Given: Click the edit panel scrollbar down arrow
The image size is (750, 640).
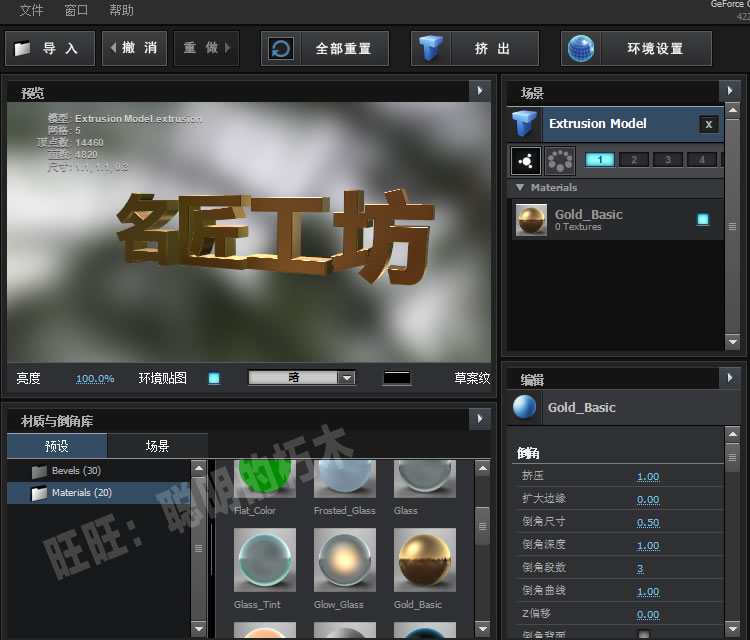Looking at the screenshot, I should [732, 628].
